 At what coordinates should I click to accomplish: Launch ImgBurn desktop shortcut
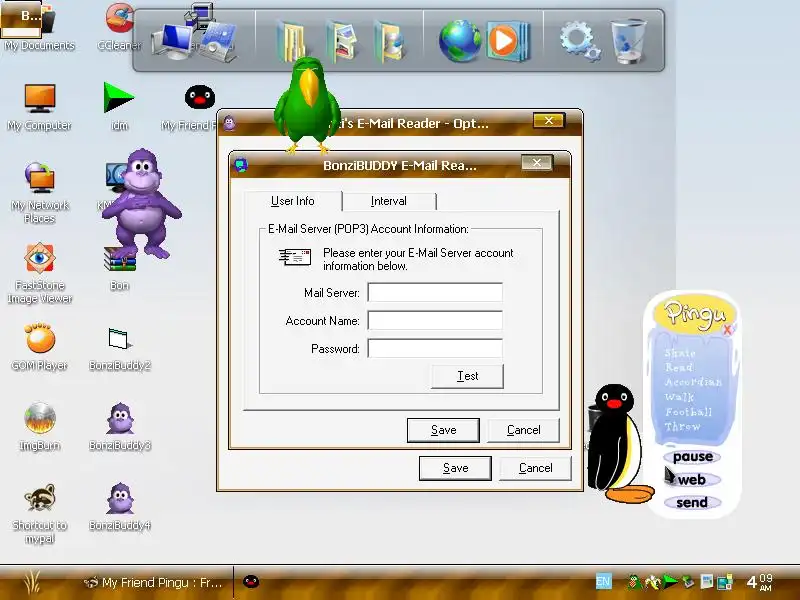39,427
